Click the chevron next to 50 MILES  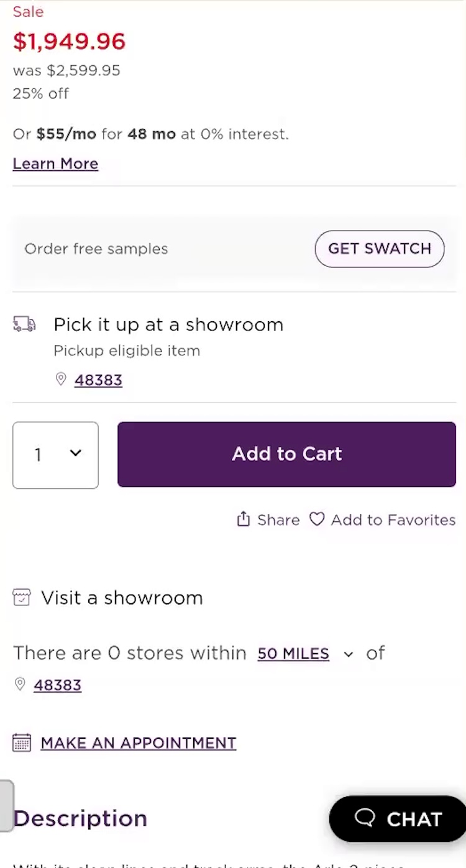click(349, 654)
